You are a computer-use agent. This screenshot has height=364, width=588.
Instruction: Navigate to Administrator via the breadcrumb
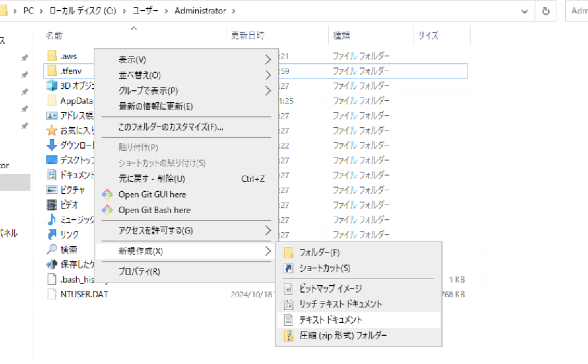(200, 11)
